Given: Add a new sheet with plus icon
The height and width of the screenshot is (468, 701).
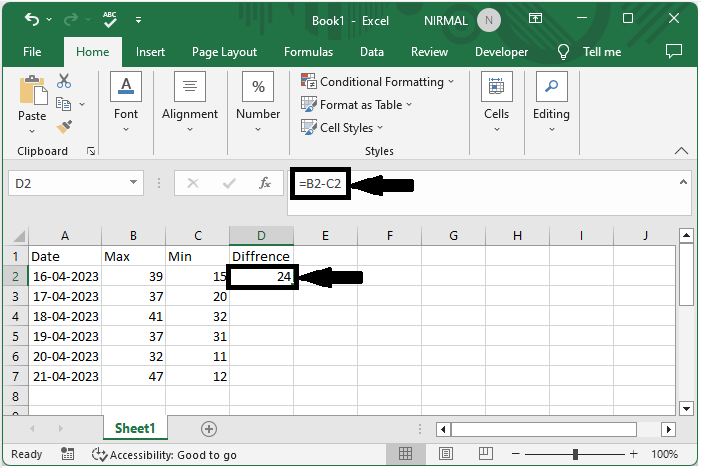Looking at the screenshot, I should point(209,428).
